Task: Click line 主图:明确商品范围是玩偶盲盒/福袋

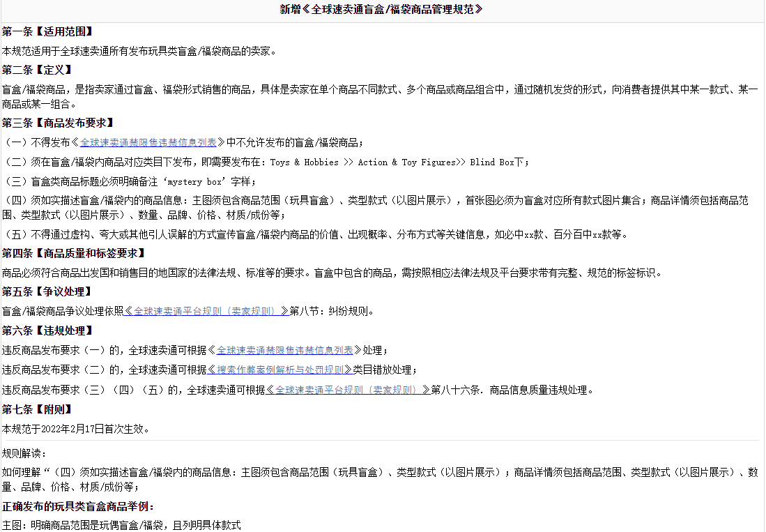Action: pos(121,526)
